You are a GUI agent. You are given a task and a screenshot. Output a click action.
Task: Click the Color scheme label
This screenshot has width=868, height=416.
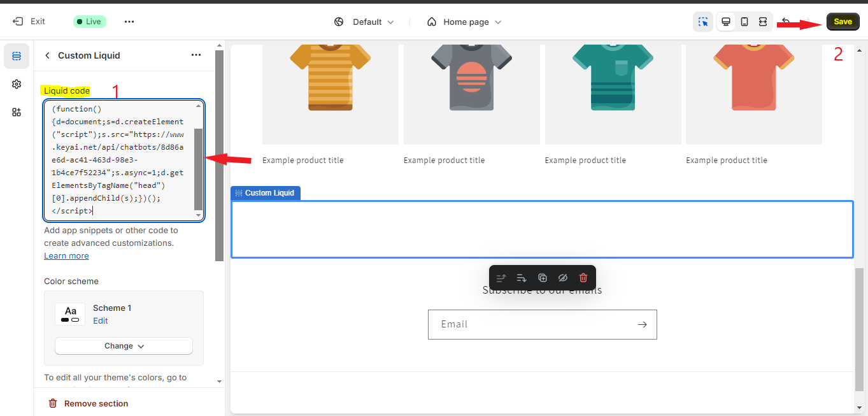[x=71, y=281]
